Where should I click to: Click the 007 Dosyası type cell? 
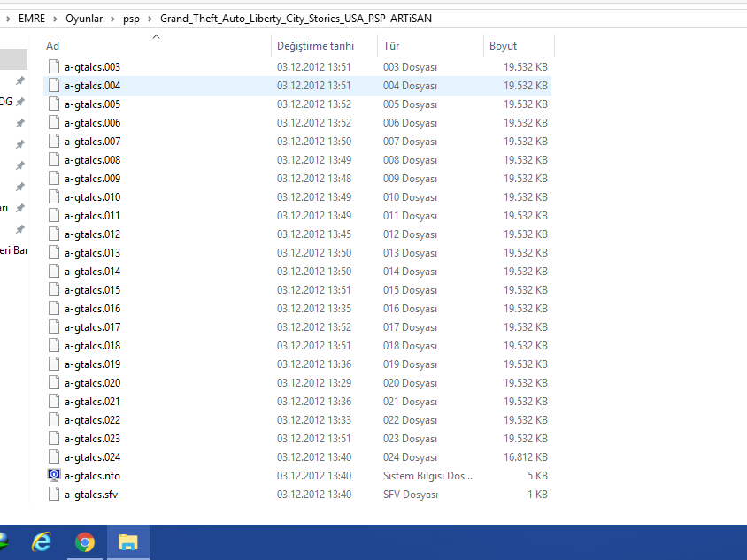click(x=410, y=142)
